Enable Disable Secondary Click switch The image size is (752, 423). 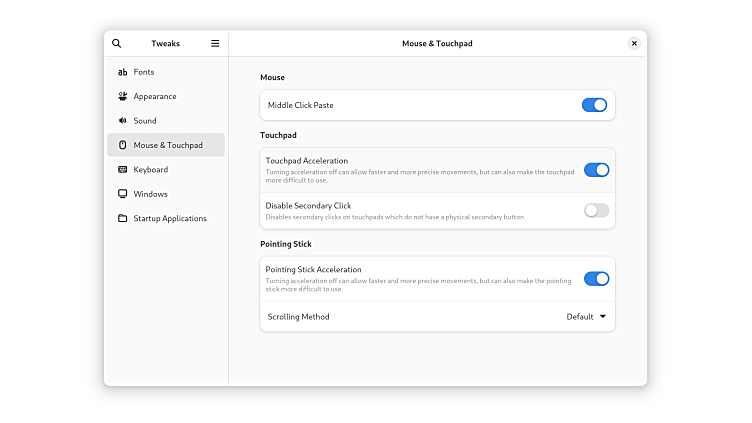tap(596, 210)
